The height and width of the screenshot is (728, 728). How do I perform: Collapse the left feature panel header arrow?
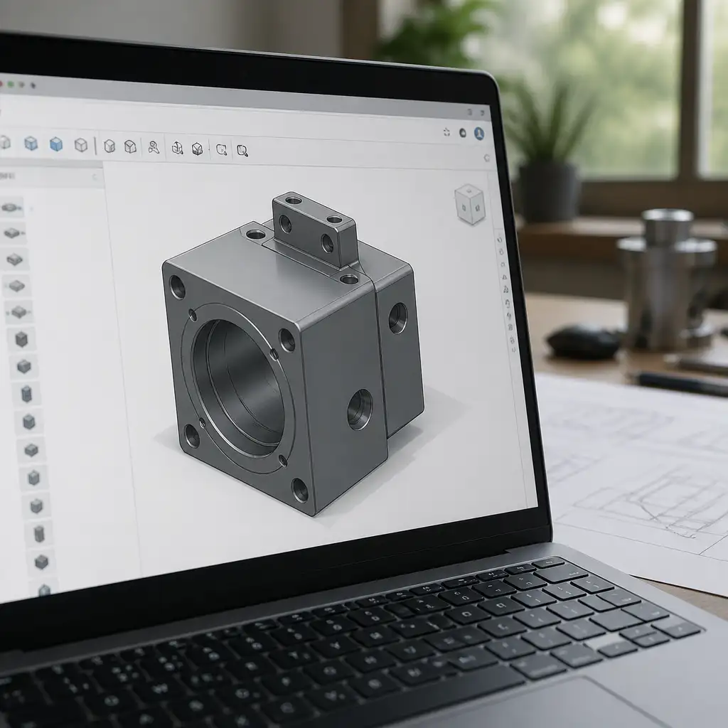click(95, 177)
